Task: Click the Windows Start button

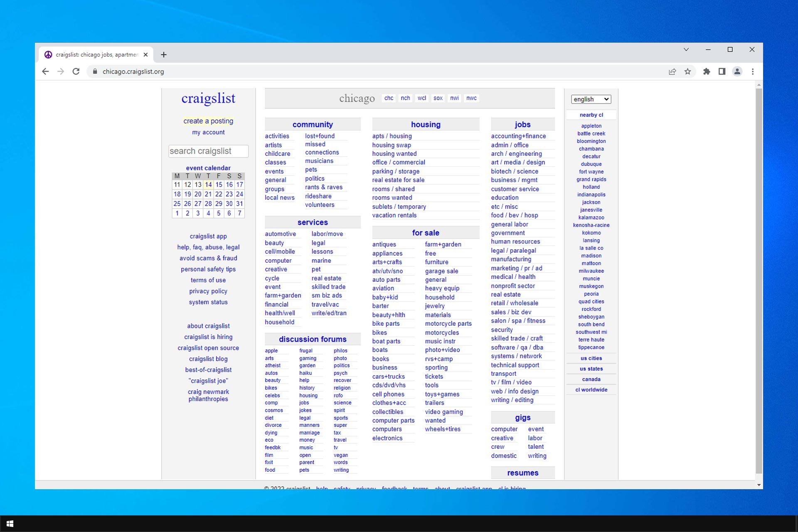Action: (10, 524)
